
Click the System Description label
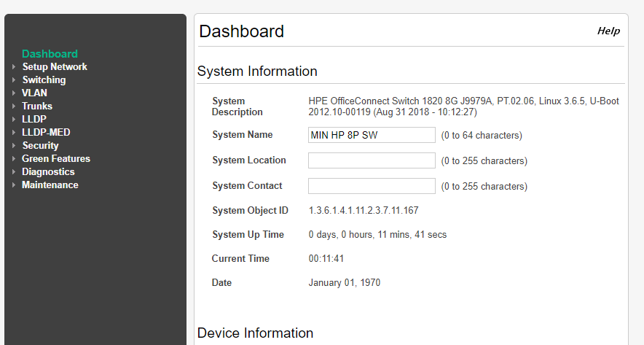237,106
